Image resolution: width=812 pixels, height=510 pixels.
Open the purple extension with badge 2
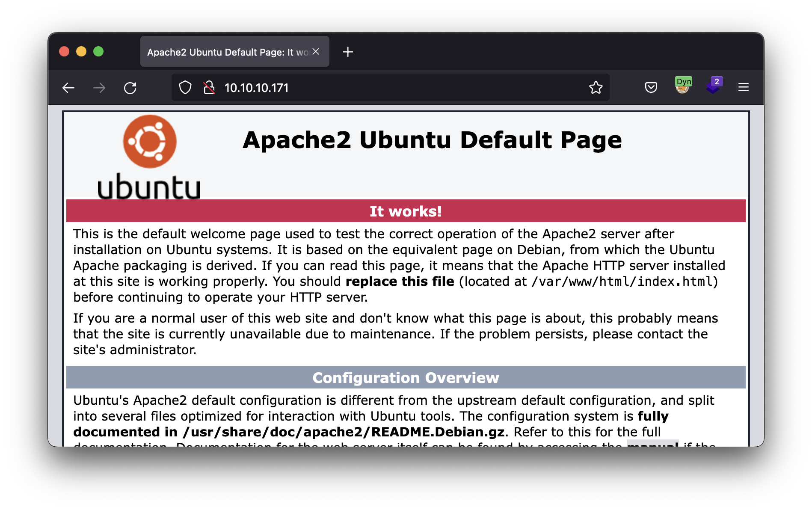tap(714, 86)
